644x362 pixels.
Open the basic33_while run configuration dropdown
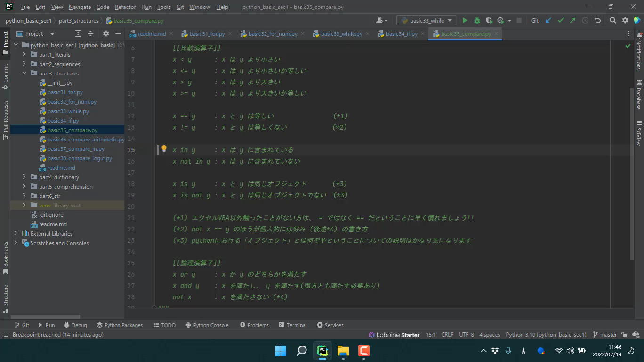coord(426,20)
